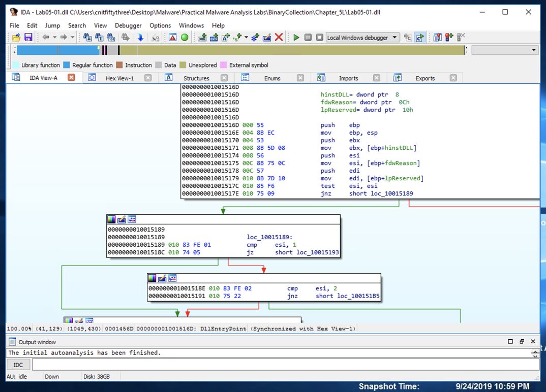Viewport: 546px width, 392px height.
Task: Set node color on loc_10015189 block
Action: (x=111, y=219)
